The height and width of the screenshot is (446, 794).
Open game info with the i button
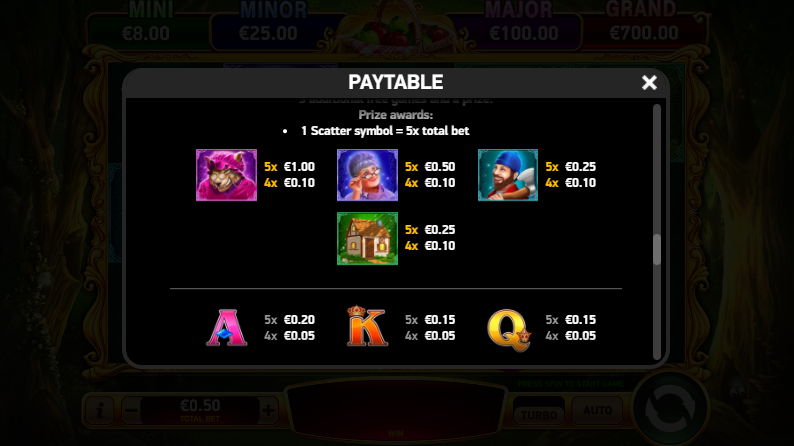[100, 410]
